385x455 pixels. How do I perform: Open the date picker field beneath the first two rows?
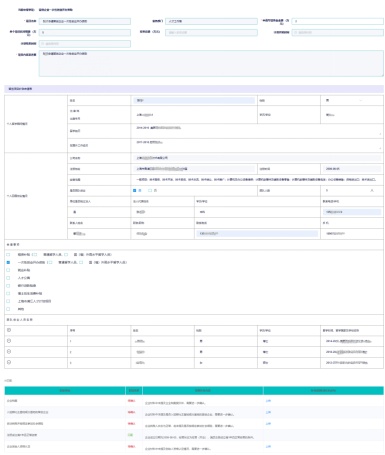85,44
